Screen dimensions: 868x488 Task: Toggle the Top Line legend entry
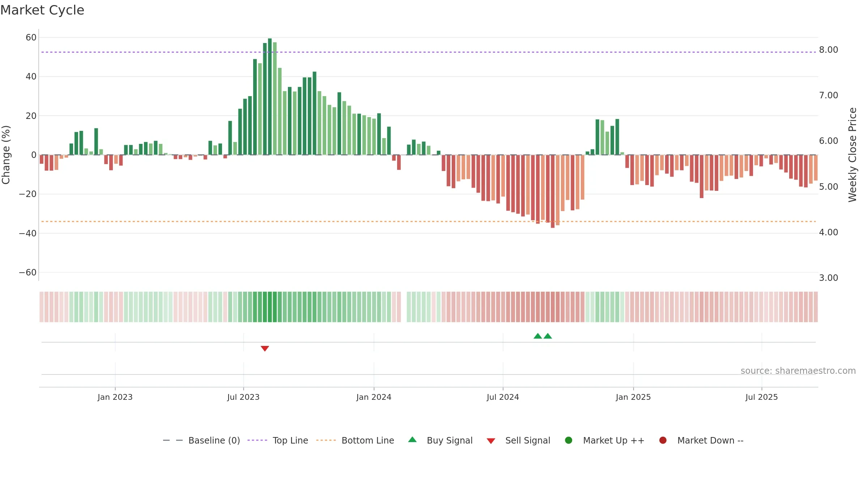tap(278, 440)
